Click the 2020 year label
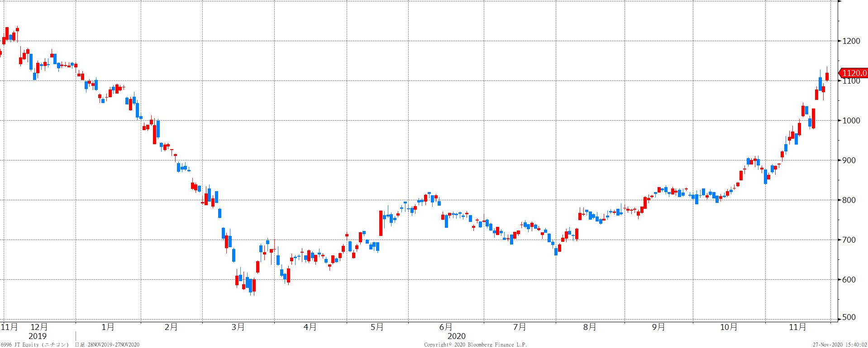This screenshot has height=348, width=868. click(456, 336)
